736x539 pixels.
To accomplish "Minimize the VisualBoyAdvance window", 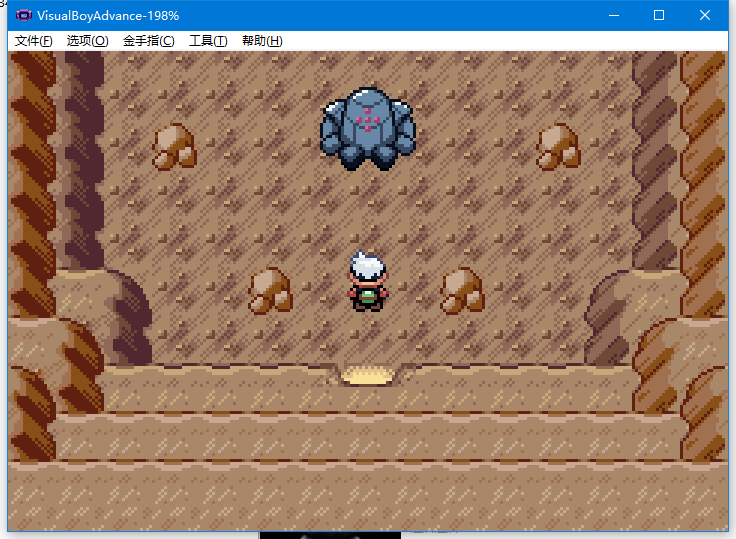I will pos(613,15).
